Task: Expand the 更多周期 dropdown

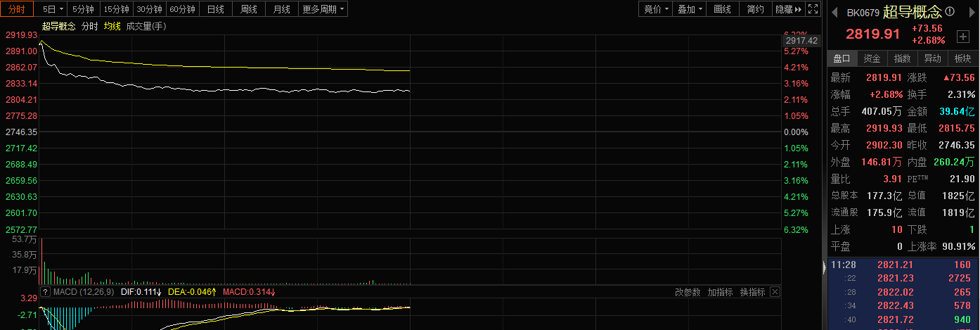Action: click(323, 9)
